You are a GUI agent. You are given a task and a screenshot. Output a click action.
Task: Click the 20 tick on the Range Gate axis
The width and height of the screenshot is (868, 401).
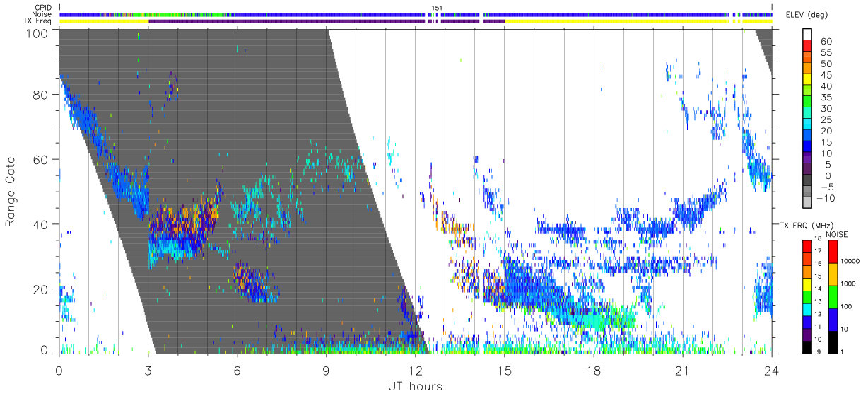pos(42,289)
